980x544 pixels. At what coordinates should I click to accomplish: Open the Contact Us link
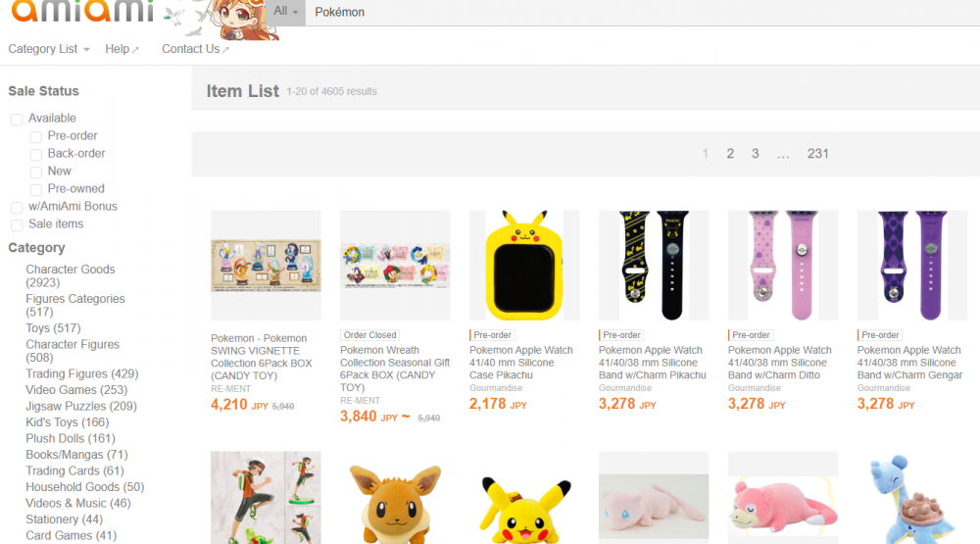click(195, 49)
